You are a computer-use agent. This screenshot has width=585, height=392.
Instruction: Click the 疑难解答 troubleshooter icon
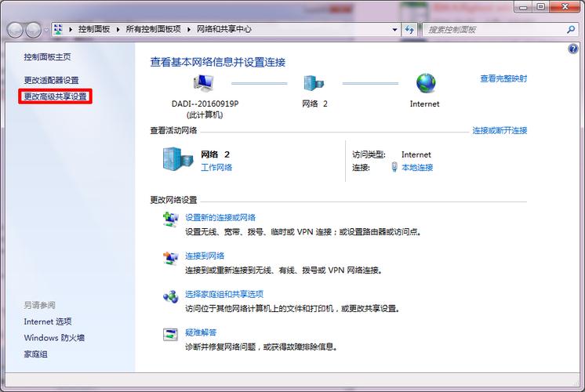tap(170, 335)
